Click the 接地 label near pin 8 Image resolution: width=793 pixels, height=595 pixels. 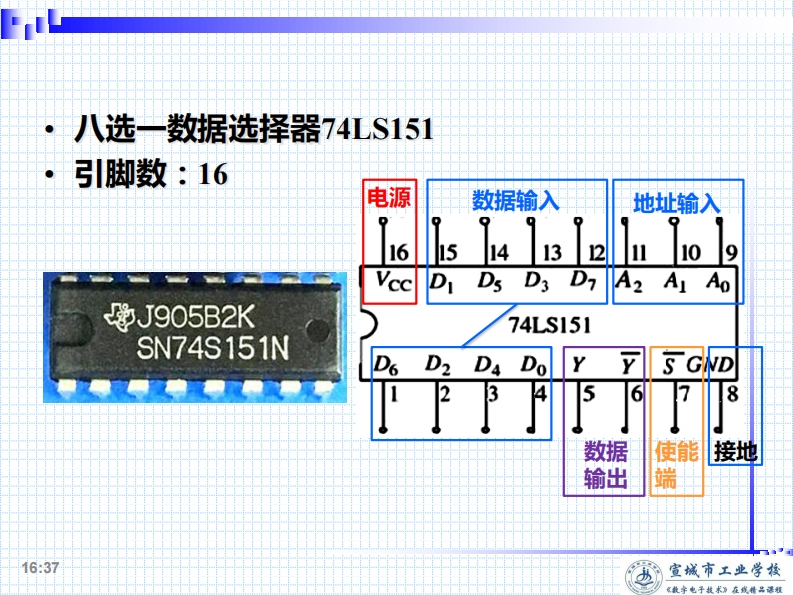coord(736,452)
